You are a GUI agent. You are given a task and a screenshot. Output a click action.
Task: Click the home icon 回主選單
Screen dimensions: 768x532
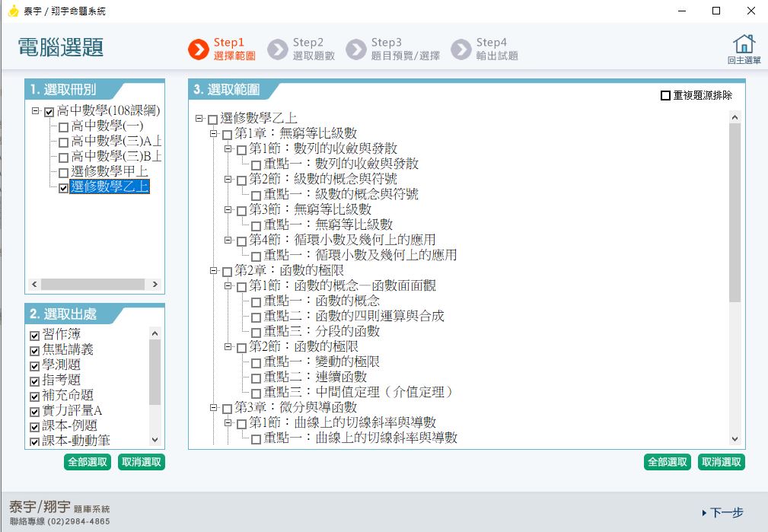(x=744, y=49)
